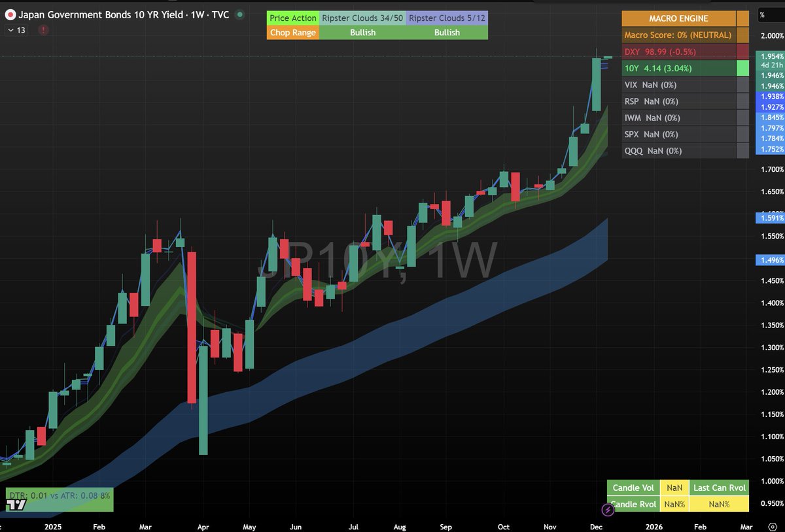
Task: Click the 1.845% price label
Action: pos(770,117)
